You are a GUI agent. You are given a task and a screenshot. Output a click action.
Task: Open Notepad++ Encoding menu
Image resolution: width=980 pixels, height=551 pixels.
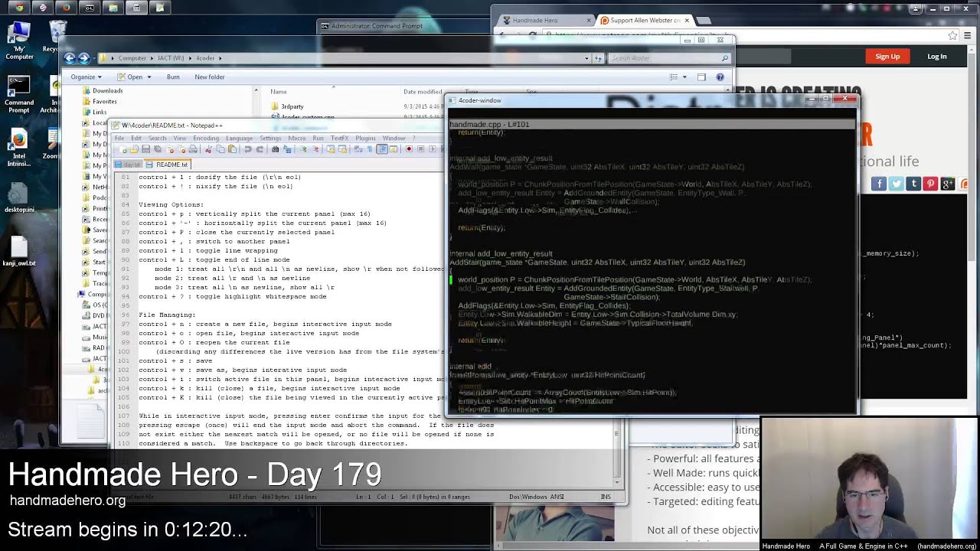(x=206, y=139)
